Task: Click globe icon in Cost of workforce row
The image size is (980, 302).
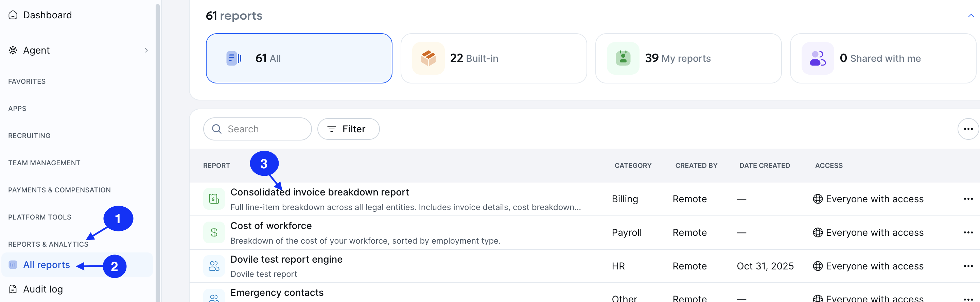Action: click(818, 232)
